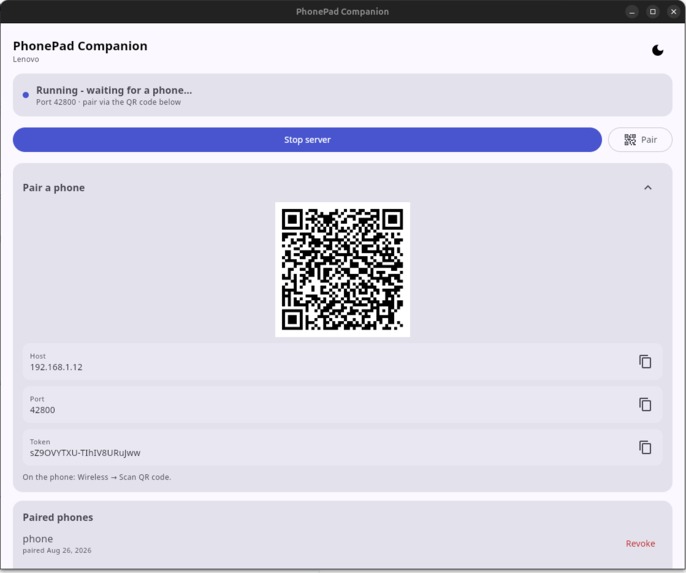Select the paired device named 'phone'
686x573 pixels.
(38, 539)
